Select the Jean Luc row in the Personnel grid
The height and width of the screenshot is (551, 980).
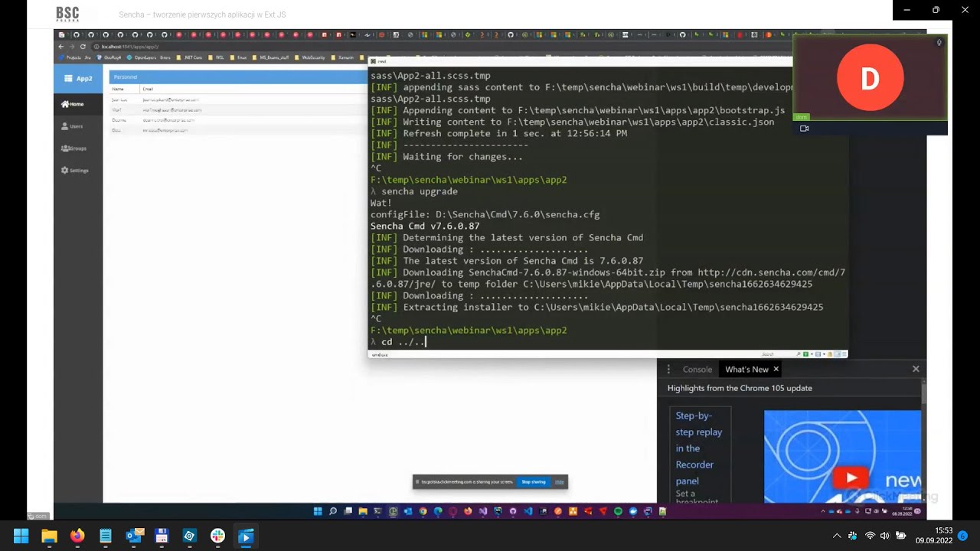(237, 99)
